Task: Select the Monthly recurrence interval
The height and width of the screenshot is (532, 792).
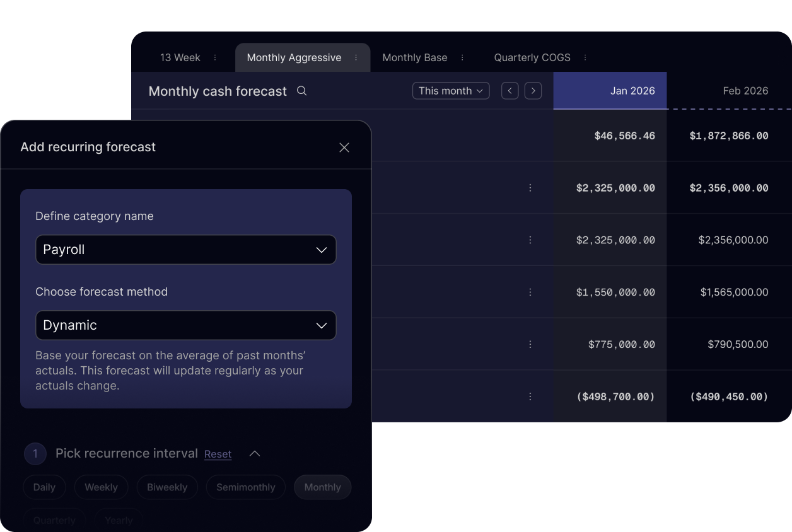Action: coord(322,487)
